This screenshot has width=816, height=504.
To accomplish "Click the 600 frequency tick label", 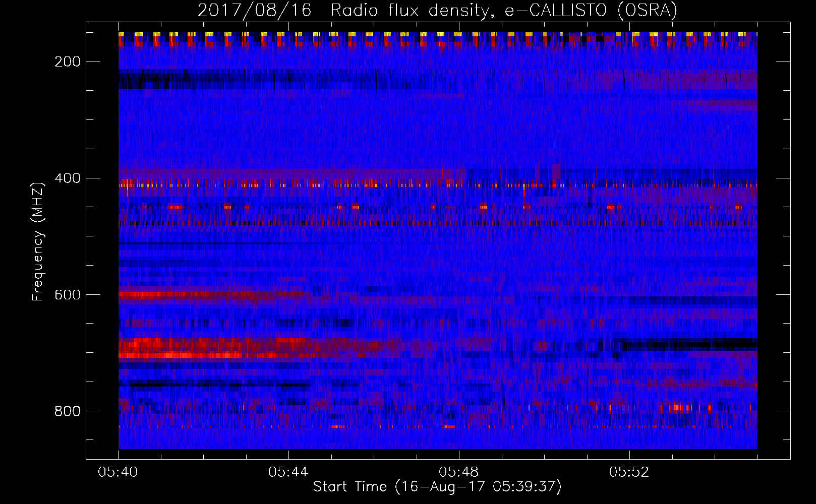I will click(x=68, y=295).
